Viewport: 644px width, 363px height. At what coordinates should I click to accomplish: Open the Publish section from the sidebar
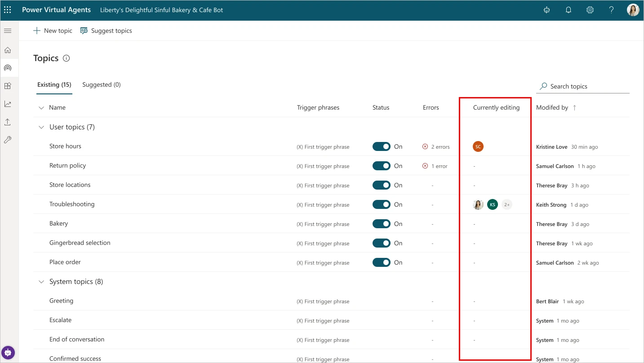[8, 121]
